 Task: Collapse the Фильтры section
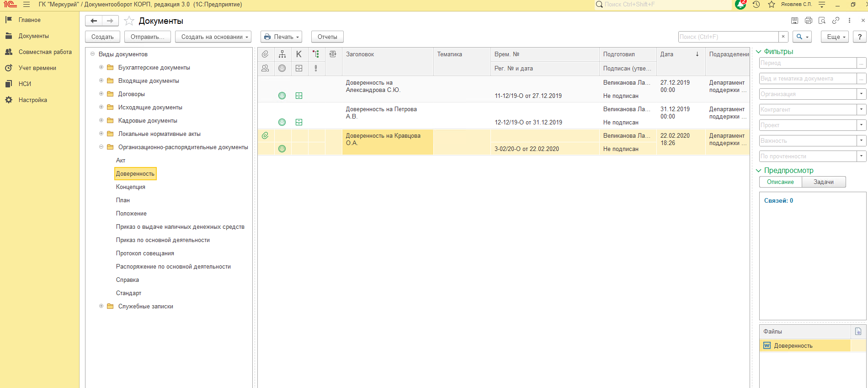pyautogui.click(x=759, y=52)
